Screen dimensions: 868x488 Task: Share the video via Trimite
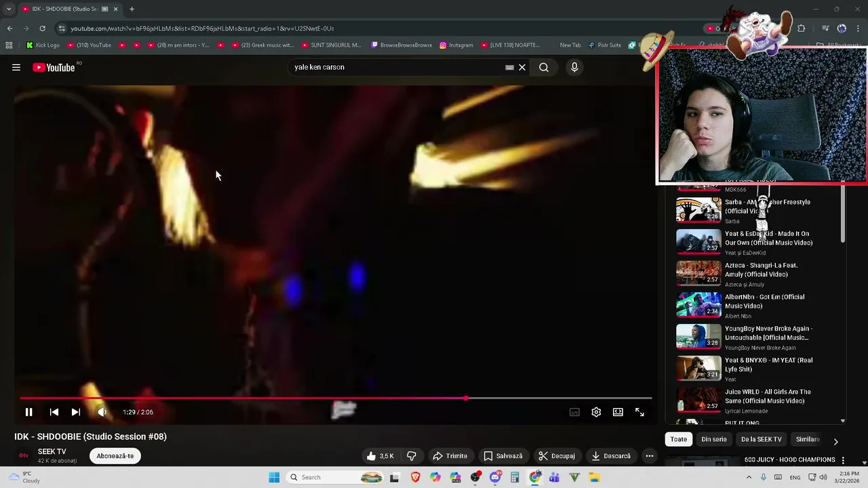tap(450, 456)
